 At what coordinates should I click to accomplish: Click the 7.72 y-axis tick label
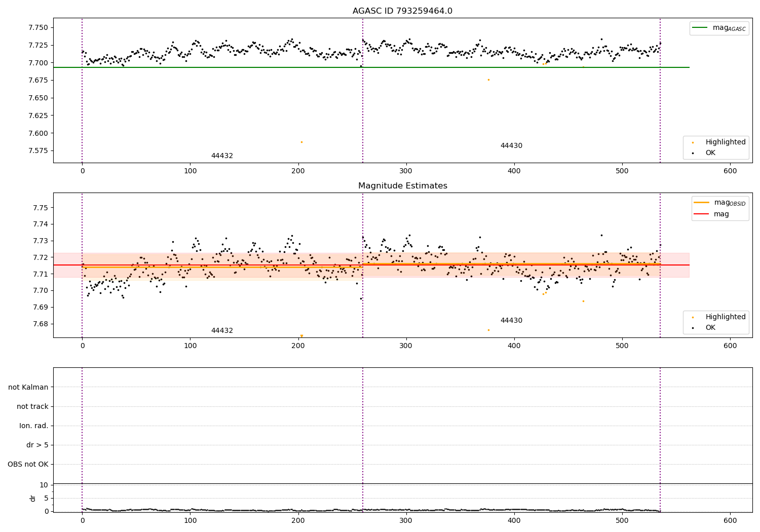coord(41,257)
